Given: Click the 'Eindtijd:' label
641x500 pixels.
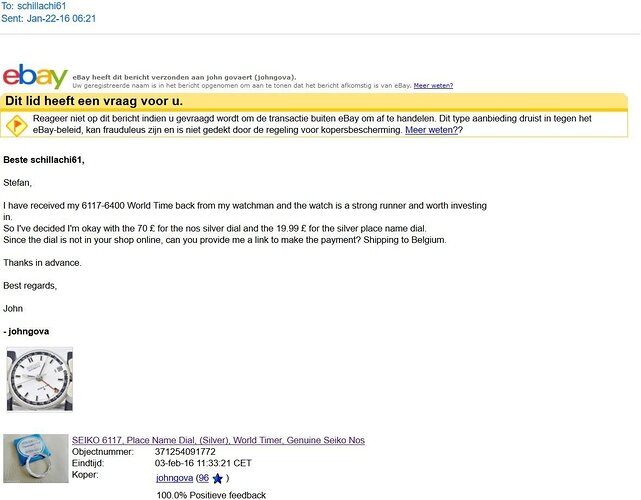Looking at the screenshot, I should tap(88, 463).
